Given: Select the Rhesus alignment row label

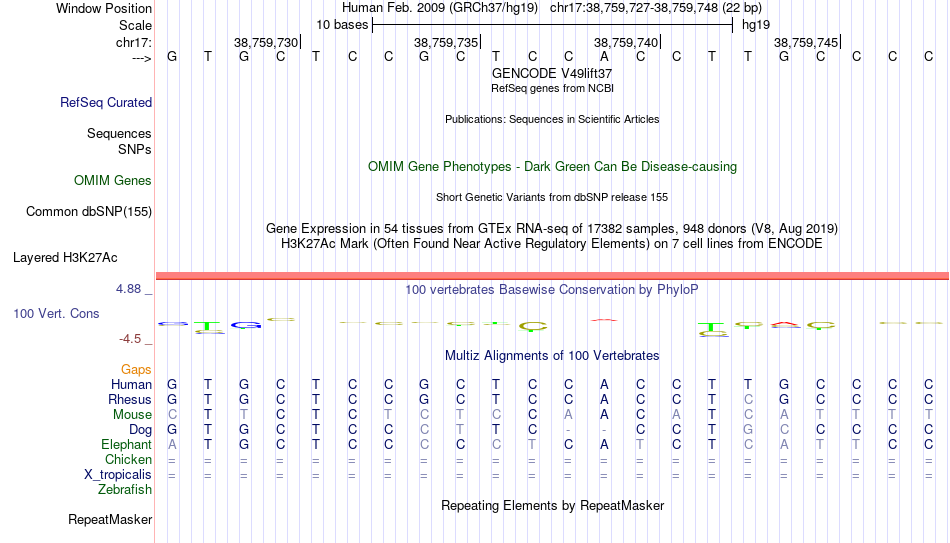Looking at the screenshot, I should pyautogui.click(x=130, y=399).
